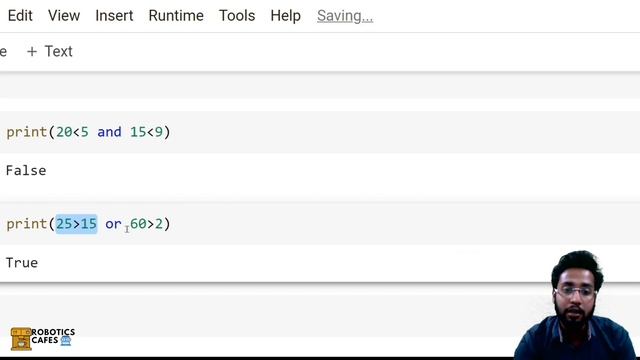Click the Saving... status link
Image resolution: width=640 pixels, height=360 pixels.
[345, 16]
